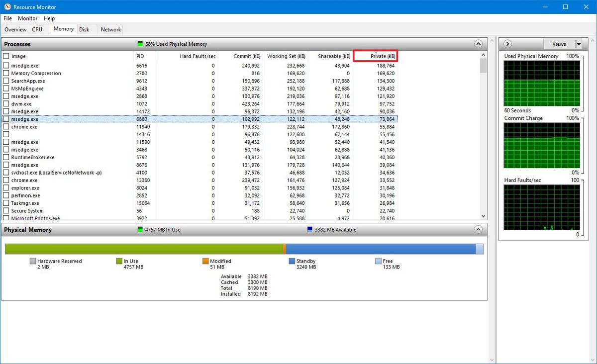Check the checkbox next to Memory Compression
This screenshot has height=364, width=597.
pos(6,73)
